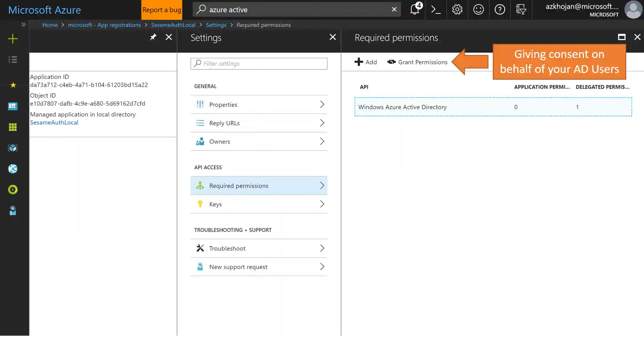Send feedback via smiley icon

[x=479, y=9]
